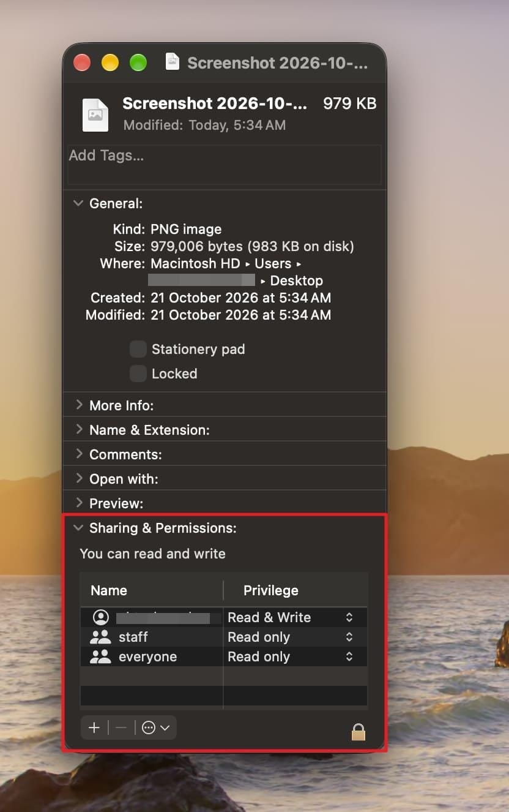Image resolution: width=509 pixels, height=812 pixels.
Task: Close the Info window with red button
Action: click(x=82, y=62)
